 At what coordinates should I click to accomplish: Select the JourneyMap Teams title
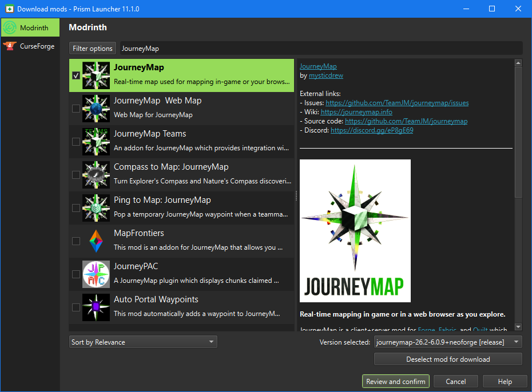[150, 134]
